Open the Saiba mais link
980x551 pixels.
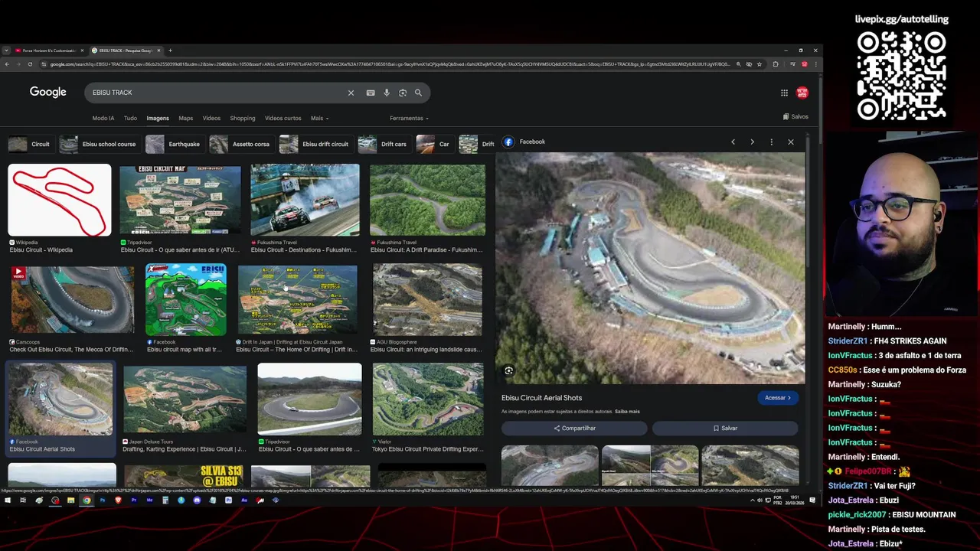pyautogui.click(x=627, y=412)
